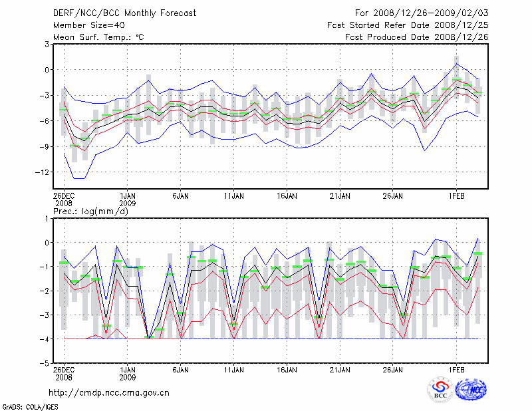This screenshot has height=411, width=532.
Task: Click 16JAN tick under precipitation chart
Action: (287, 368)
